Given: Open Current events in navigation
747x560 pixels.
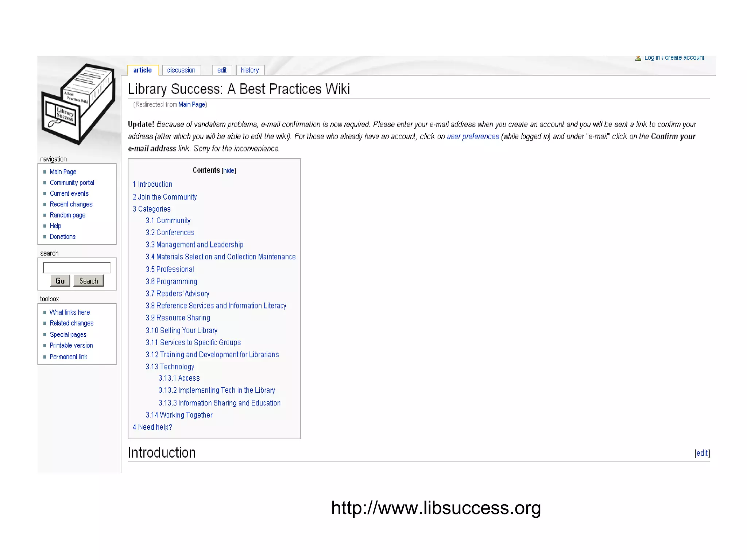Looking at the screenshot, I should click(69, 193).
